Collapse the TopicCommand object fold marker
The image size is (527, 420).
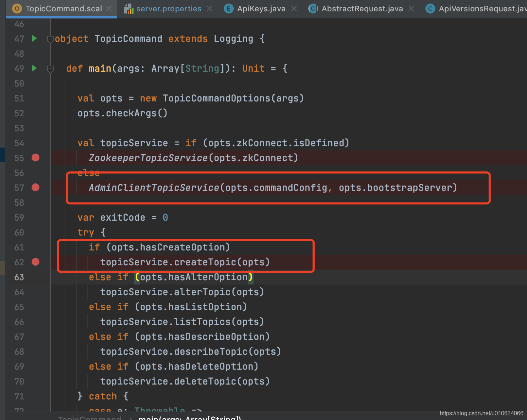(x=50, y=39)
